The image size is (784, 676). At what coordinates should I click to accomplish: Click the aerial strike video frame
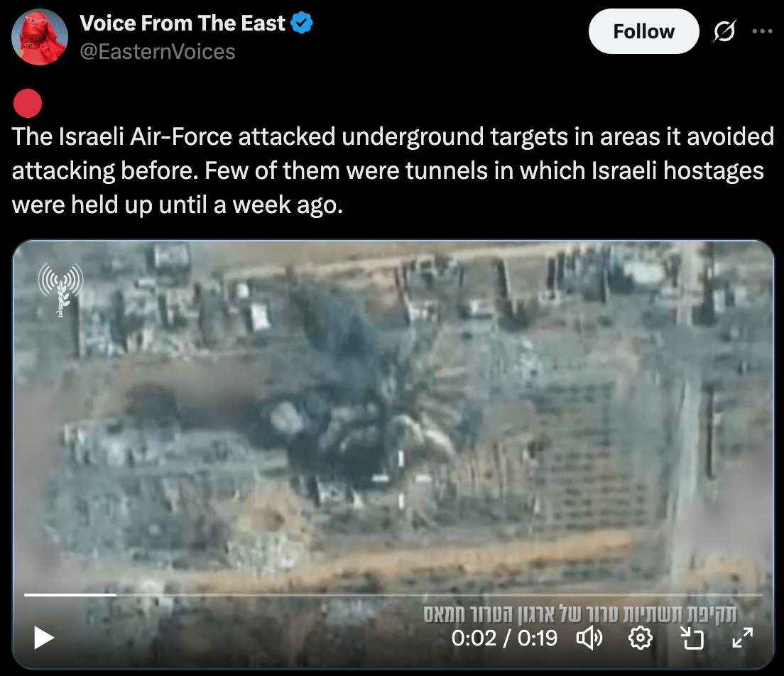[393, 415]
